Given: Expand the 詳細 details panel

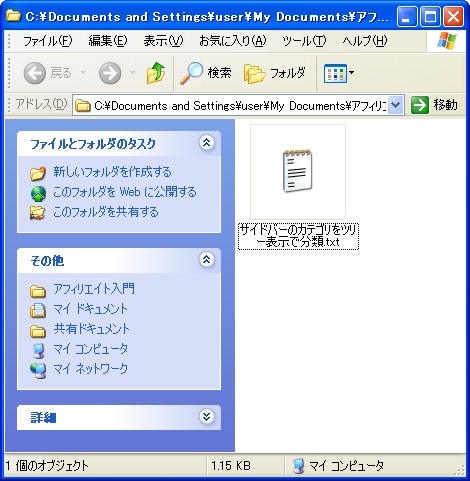Looking at the screenshot, I should click(x=207, y=416).
